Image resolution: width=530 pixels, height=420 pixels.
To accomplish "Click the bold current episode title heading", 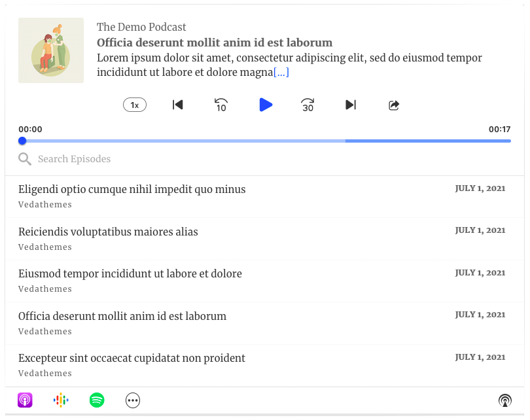I will point(215,43).
